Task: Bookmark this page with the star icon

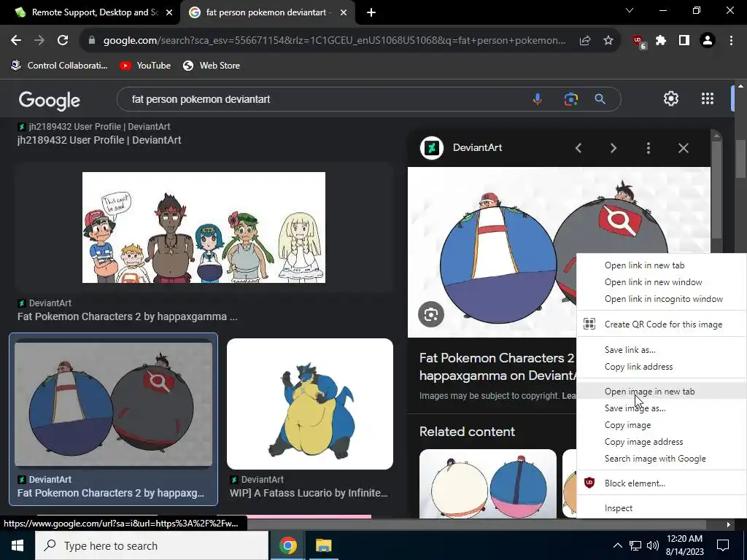Action: 608,41
